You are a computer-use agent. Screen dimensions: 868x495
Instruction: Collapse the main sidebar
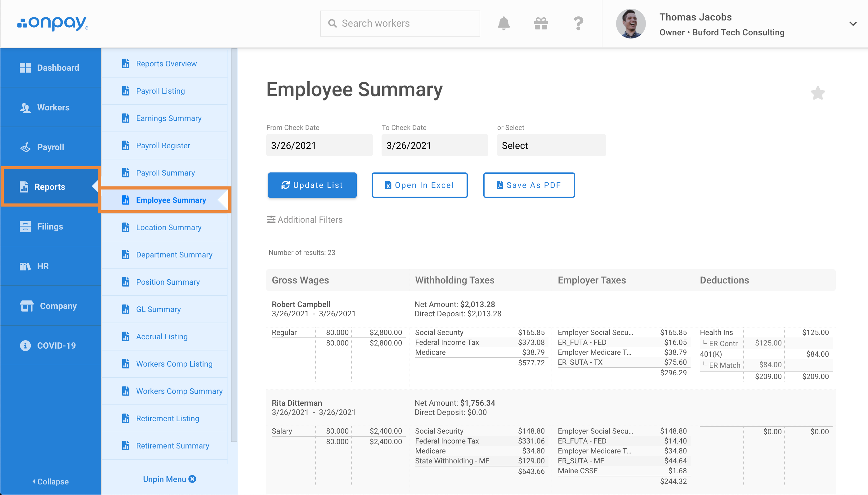51,481
